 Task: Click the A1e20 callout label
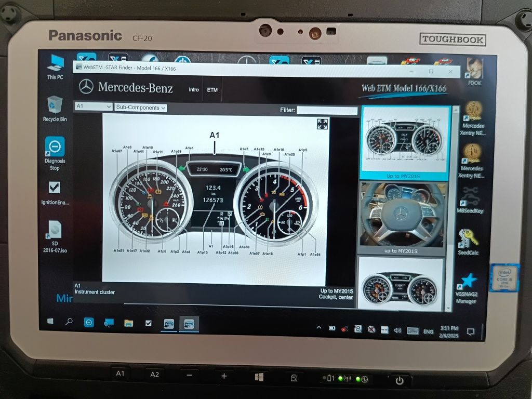[289, 154]
